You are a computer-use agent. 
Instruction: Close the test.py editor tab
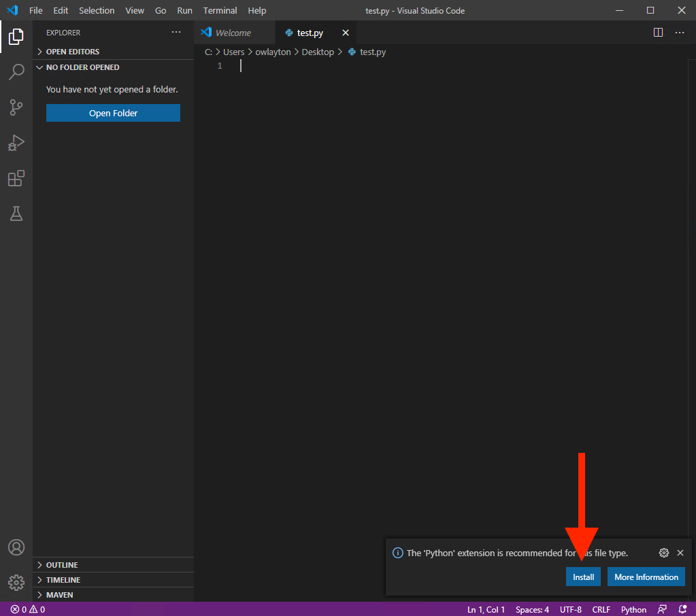pyautogui.click(x=346, y=33)
